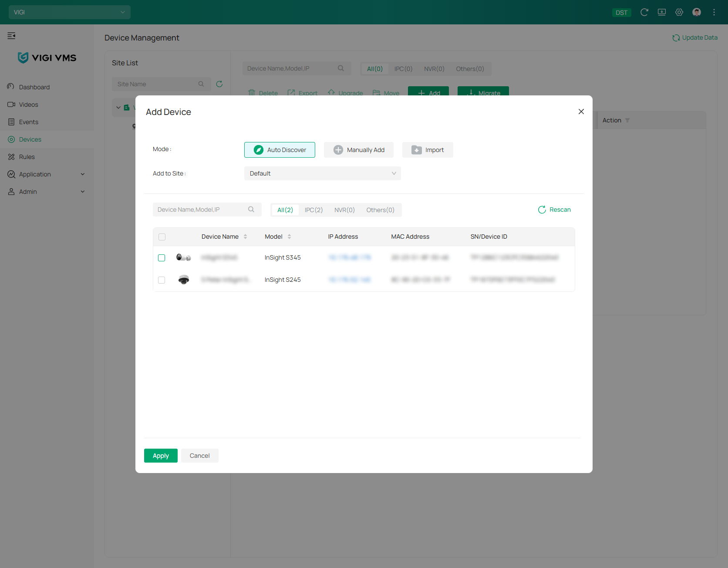Viewport: 728px width, 568px height.
Task: Click the Action column filter icon
Action: coord(627,121)
